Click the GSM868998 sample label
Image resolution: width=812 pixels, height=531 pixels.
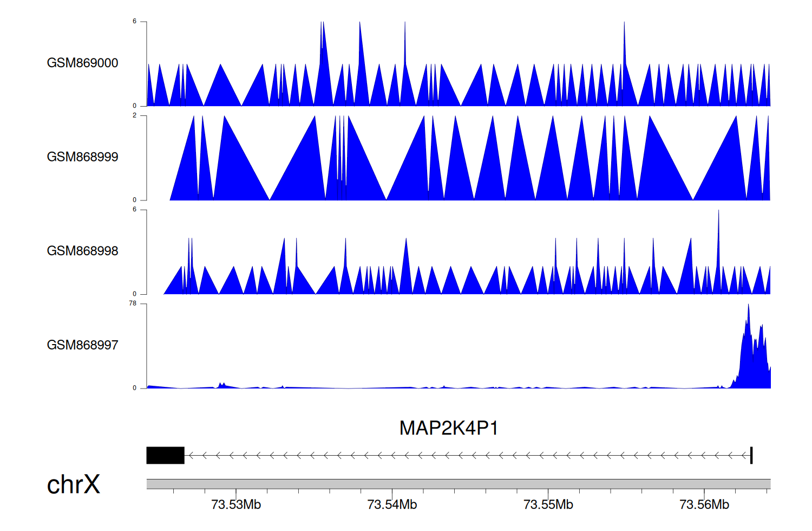82,251
